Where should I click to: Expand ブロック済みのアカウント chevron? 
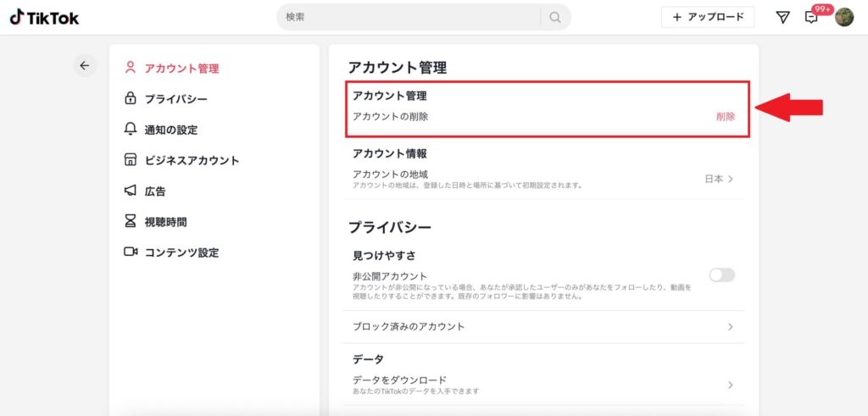point(730,326)
